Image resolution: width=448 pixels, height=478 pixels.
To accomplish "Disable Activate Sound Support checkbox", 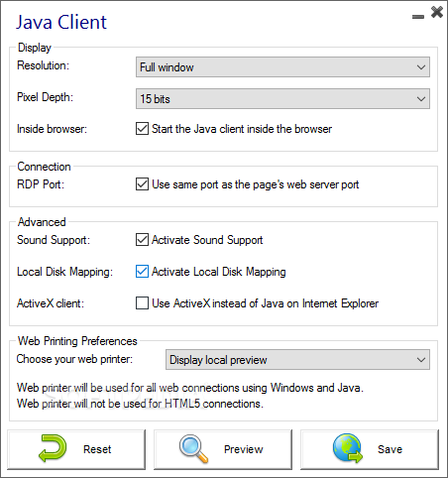I will [x=142, y=240].
